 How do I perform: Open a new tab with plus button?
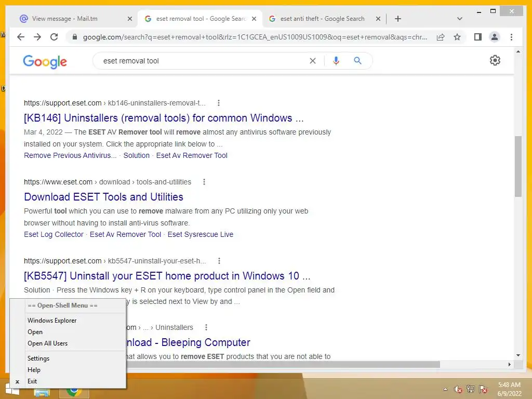click(x=398, y=19)
